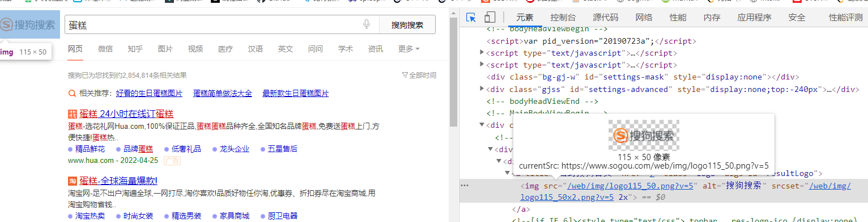The width and height of the screenshot is (868, 222).
Task: Click the 时尚女装 sublink
Action: click(138, 216)
